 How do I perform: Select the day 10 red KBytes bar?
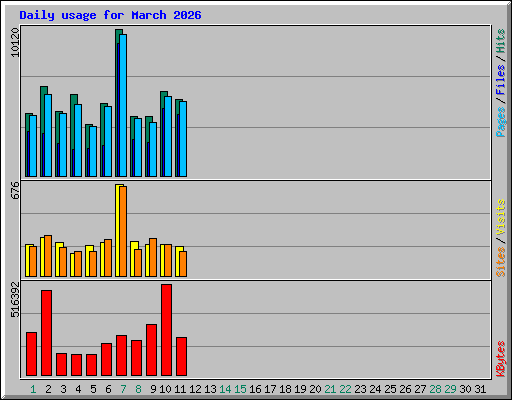(x=166, y=330)
